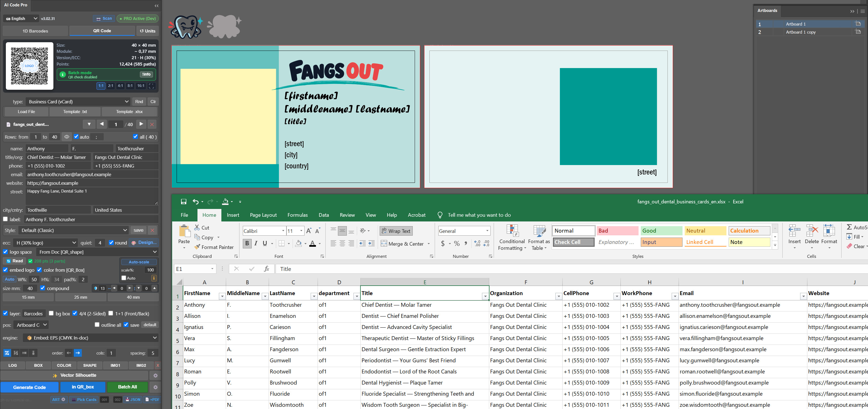
Task: Click the Italic icon in Excel ribbon
Action: coord(256,243)
